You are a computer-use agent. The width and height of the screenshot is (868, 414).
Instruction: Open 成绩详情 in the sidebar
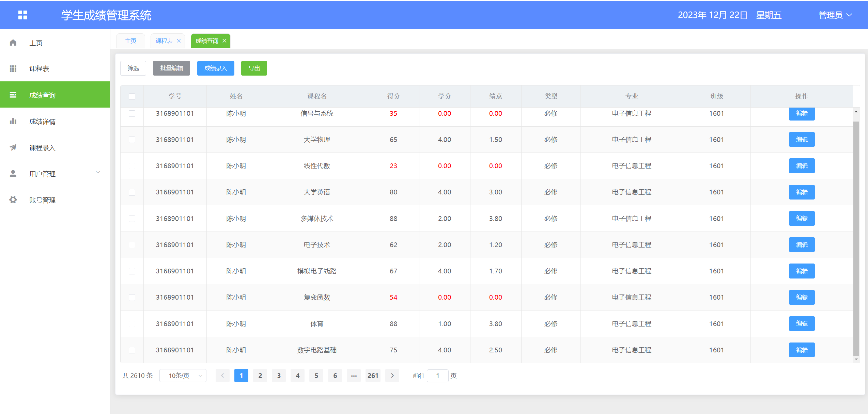(x=55, y=121)
